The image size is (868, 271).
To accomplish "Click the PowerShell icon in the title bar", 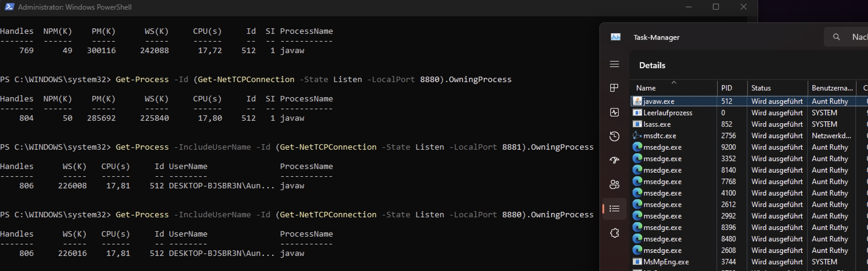I will tap(9, 7).
